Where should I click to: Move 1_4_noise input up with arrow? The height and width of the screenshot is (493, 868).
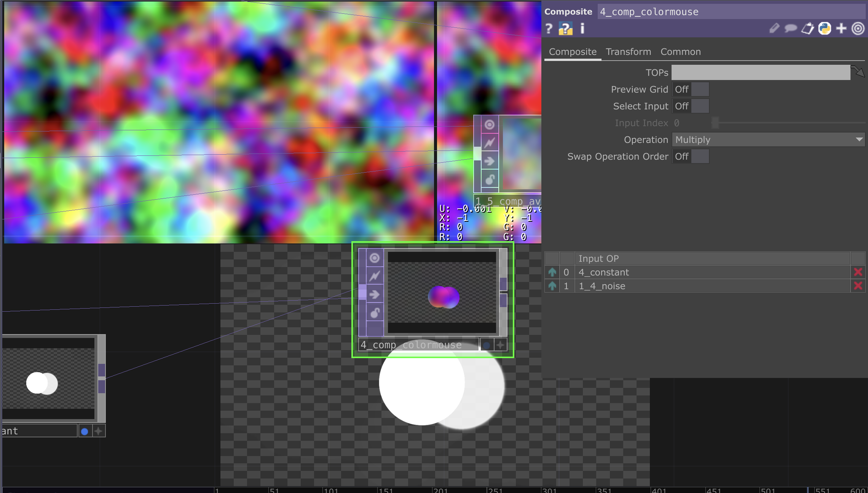pyautogui.click(x=552, y=286)
